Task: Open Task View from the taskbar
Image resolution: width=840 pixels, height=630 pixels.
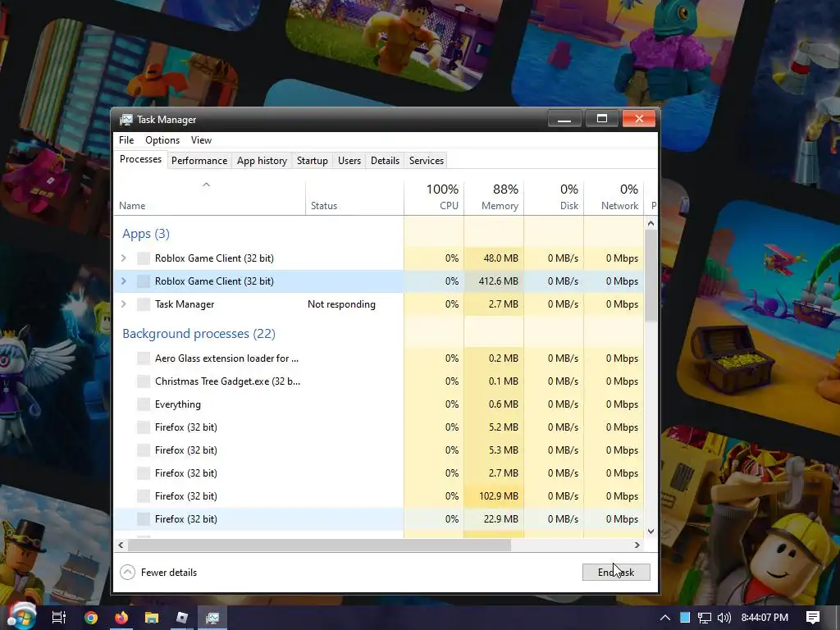Action: pos(59,618)
